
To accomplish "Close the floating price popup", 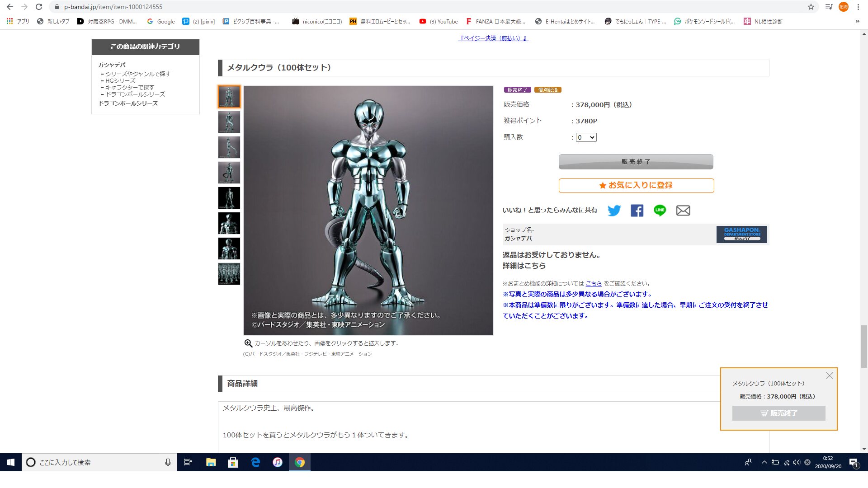I will click(x=830, y=376).
